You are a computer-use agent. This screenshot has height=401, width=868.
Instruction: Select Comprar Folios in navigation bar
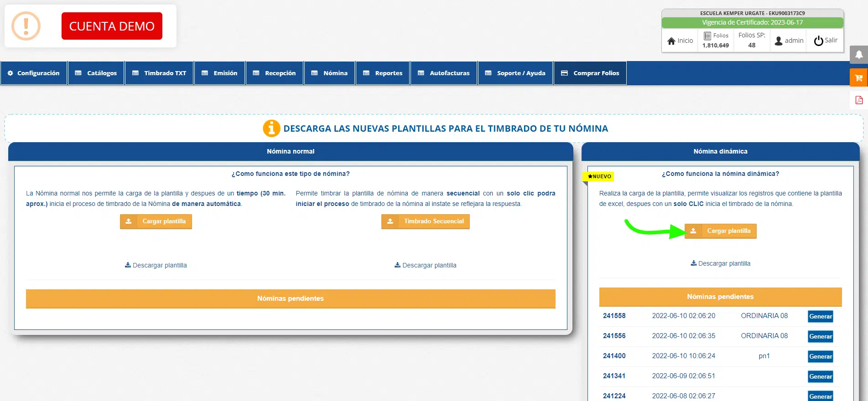590,73
